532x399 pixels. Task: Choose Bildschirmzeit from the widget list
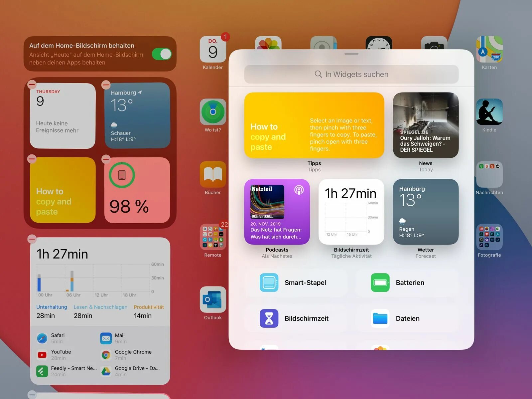[x=296, y=318]
